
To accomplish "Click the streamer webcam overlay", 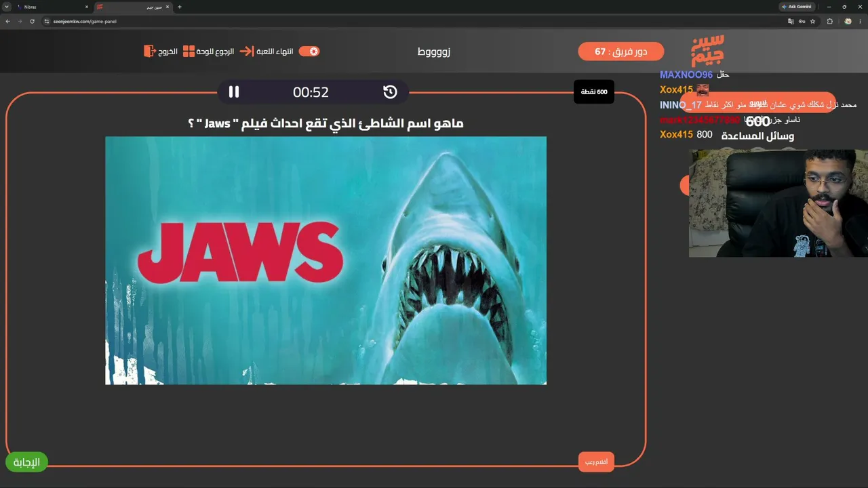I will point(778,203).
